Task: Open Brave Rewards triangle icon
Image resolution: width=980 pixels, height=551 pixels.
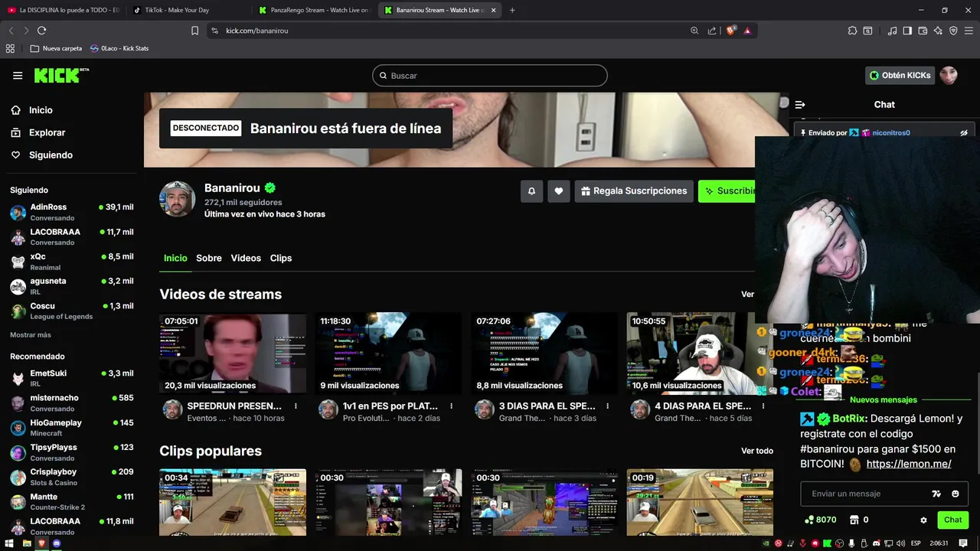Action: pos(747,31)
